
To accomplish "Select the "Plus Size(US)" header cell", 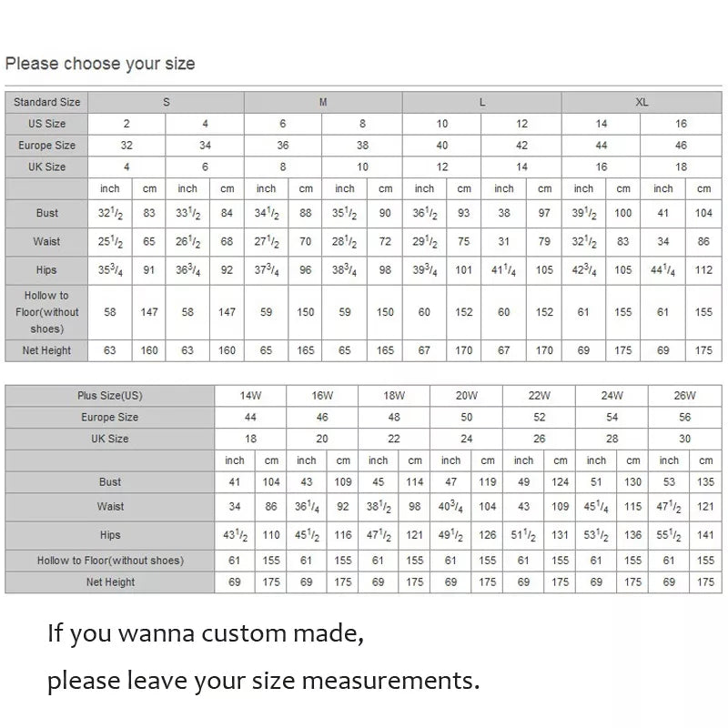I will click(x=110, y=396).
